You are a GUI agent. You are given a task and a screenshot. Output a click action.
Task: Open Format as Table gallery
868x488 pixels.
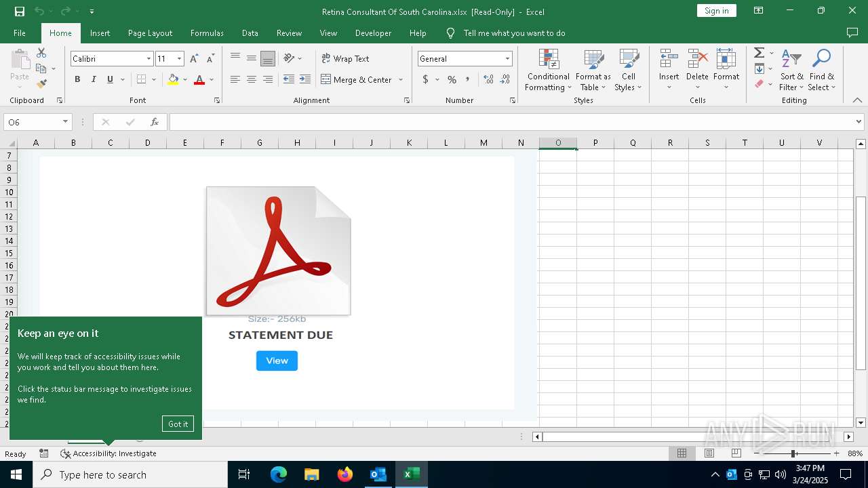click(x=593, y=70)
